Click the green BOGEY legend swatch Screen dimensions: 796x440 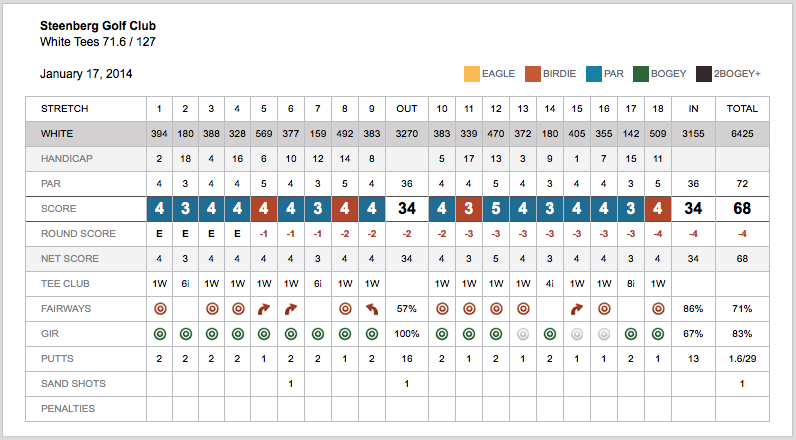[640, 73]
